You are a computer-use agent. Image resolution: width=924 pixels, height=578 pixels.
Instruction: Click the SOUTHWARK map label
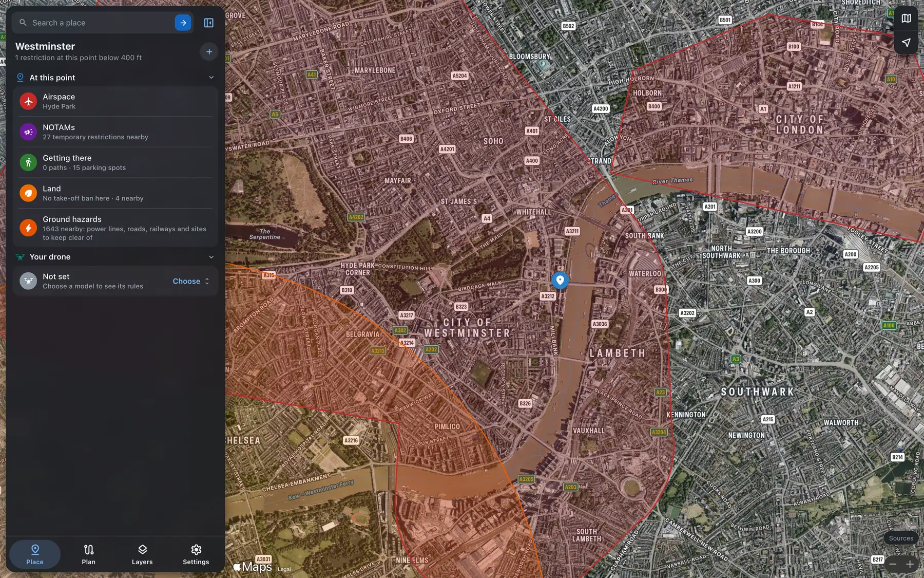coord(758,392)
